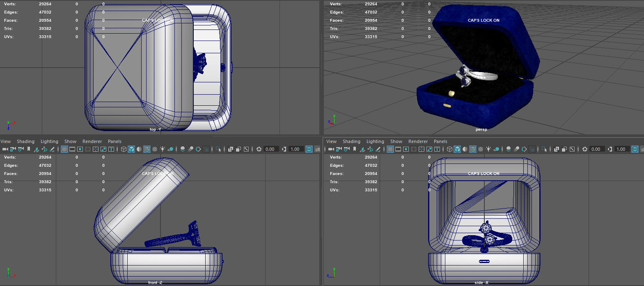Toggle Safe Title in side-X panel
Image resolution: width=644 pixels, height=286 pixels.
click(x=437, y=149)
